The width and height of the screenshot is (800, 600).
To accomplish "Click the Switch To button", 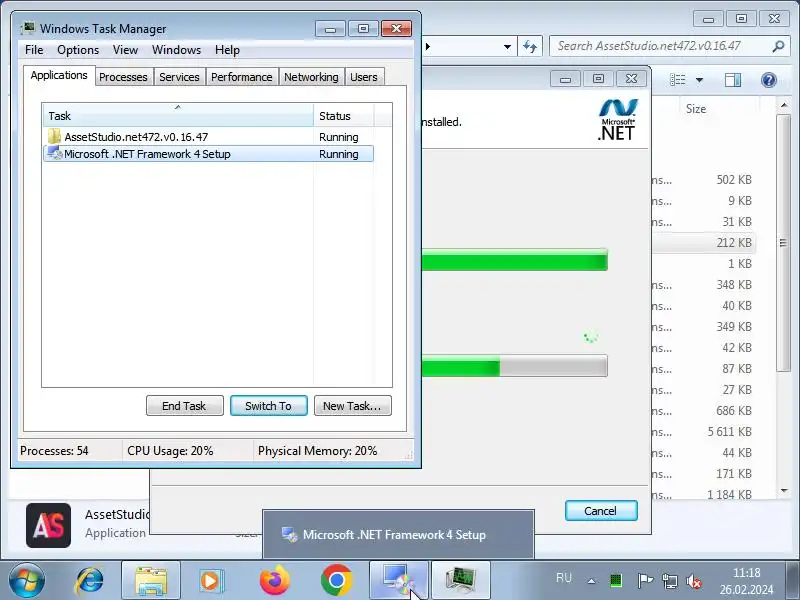I will pos(269,406).
